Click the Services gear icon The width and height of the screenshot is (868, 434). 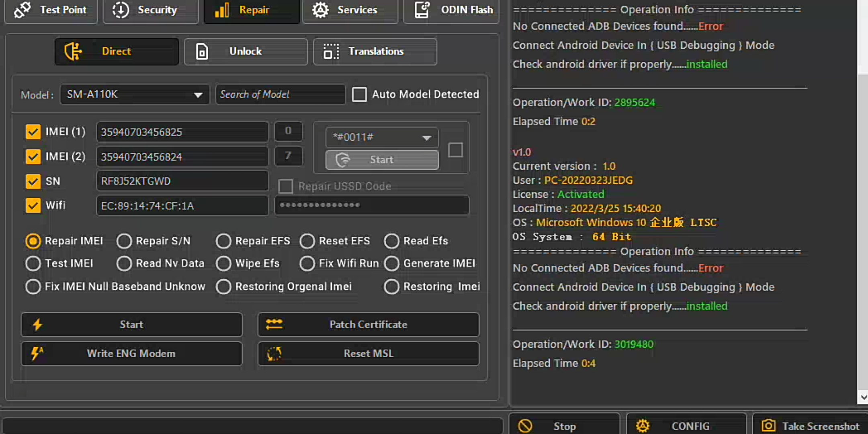pos(320,10)
